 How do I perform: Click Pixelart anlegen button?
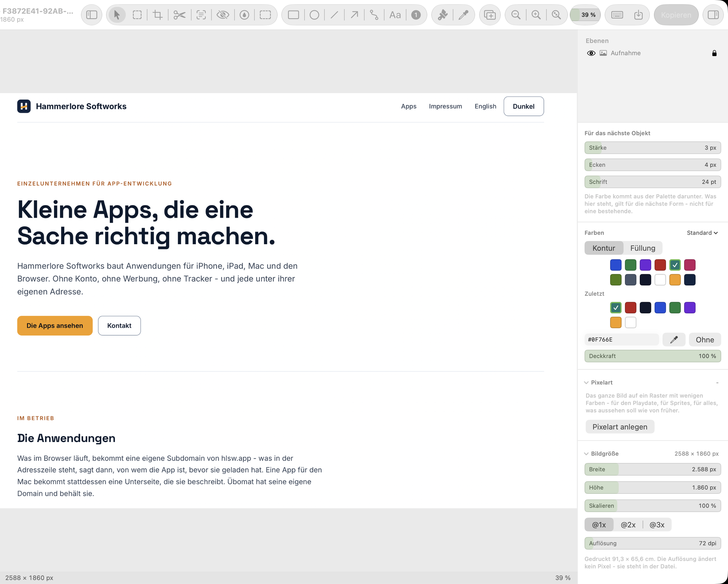(x=620, y=427)
